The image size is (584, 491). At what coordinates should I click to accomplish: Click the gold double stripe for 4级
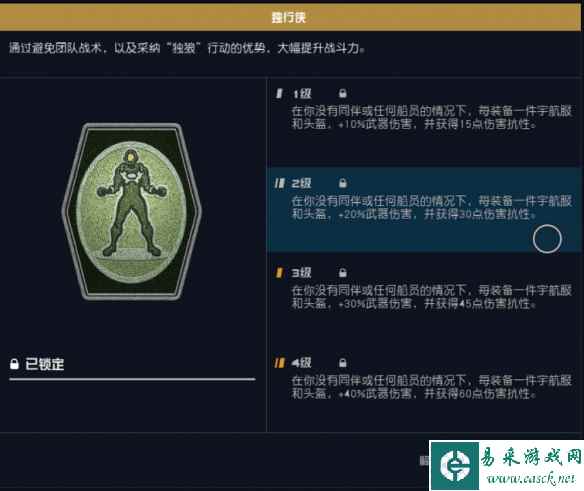point(280,362)
